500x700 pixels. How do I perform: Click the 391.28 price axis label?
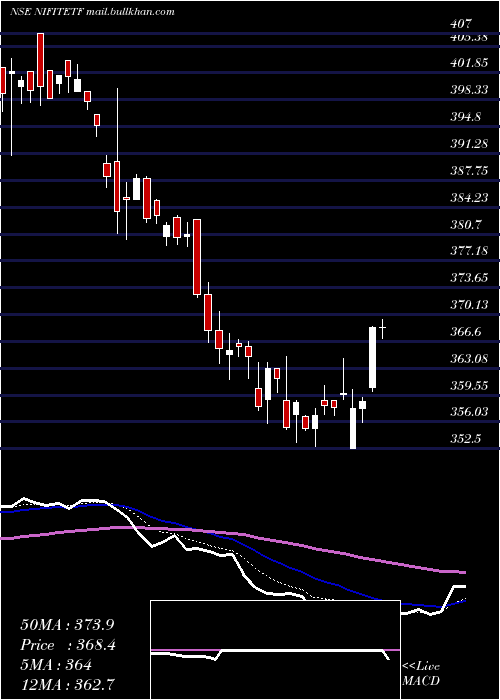[469, 144]
